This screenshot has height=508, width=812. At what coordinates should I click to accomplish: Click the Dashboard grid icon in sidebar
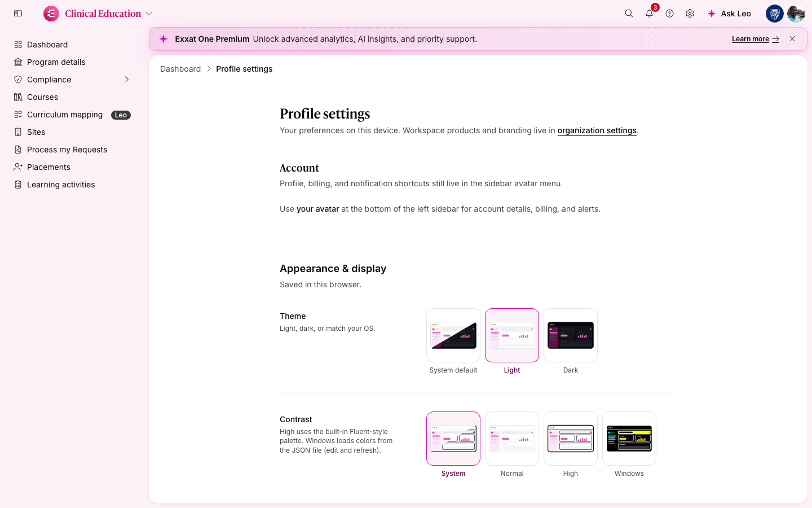[x=18, y=45]
